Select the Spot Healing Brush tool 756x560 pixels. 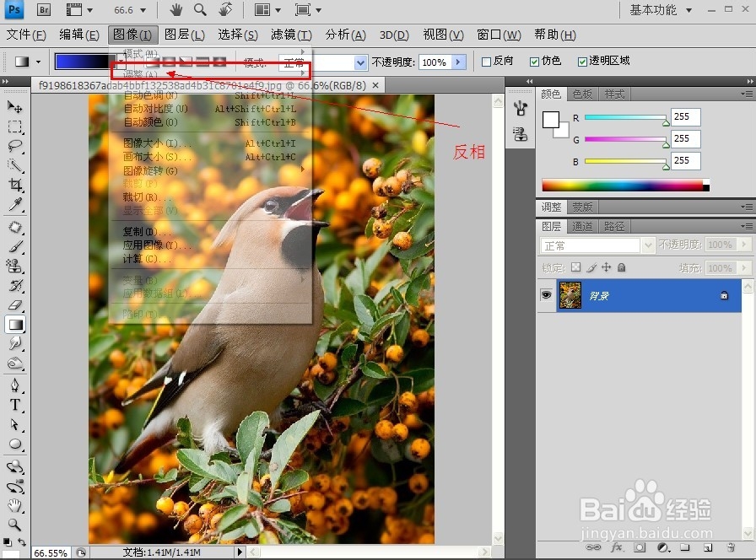[15, 227]
